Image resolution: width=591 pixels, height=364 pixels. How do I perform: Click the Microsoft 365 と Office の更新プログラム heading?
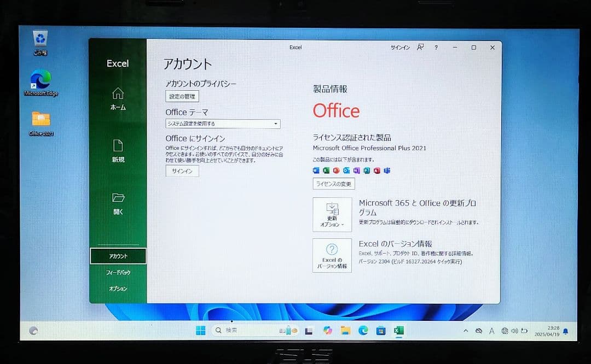coord(417,207)
